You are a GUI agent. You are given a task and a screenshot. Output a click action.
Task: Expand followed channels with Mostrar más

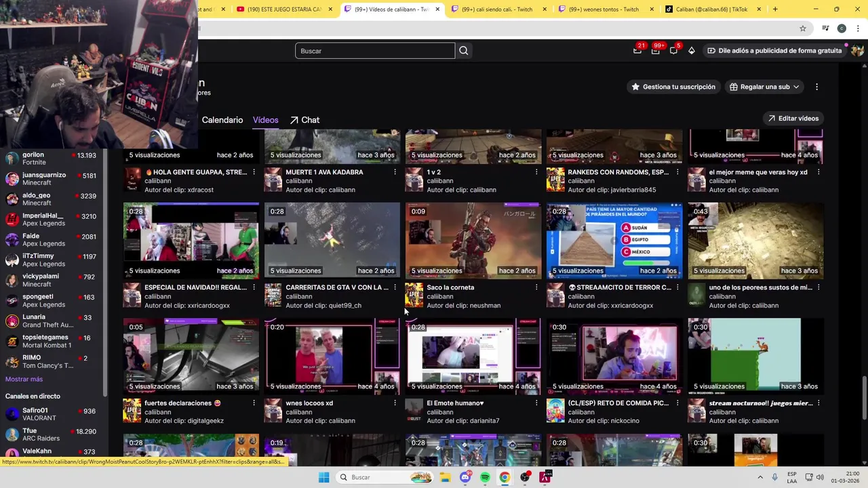click(x=24, y=380)
